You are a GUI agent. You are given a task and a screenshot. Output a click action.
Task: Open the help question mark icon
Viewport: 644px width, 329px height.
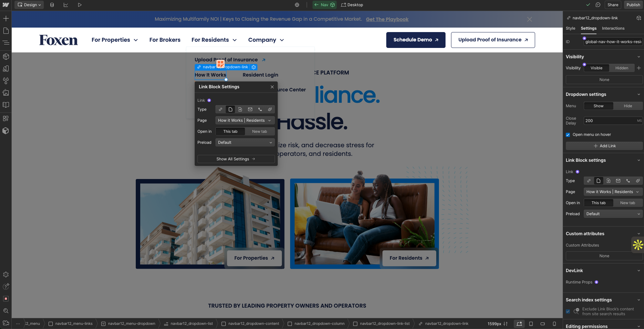click(6, 287)
